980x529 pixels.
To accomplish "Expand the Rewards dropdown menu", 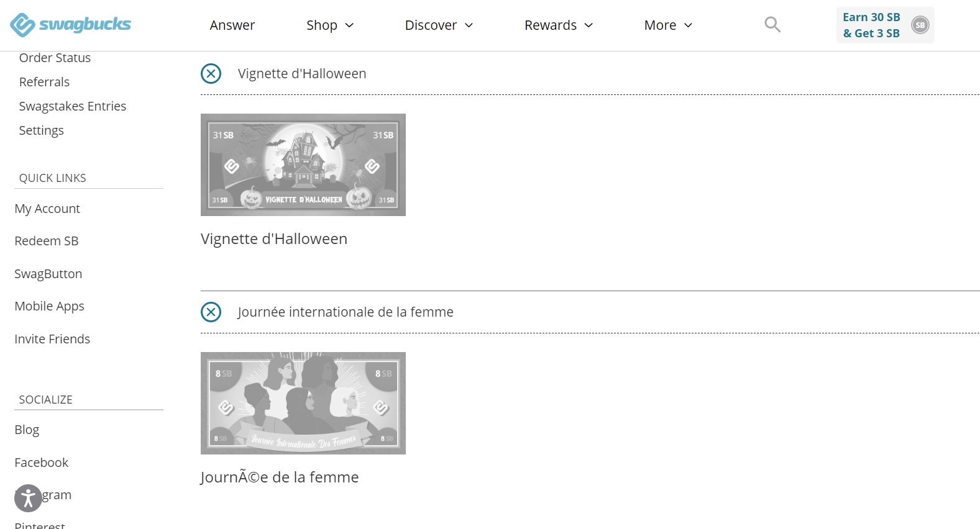I will pyautogui.click(x=558, y=25).
